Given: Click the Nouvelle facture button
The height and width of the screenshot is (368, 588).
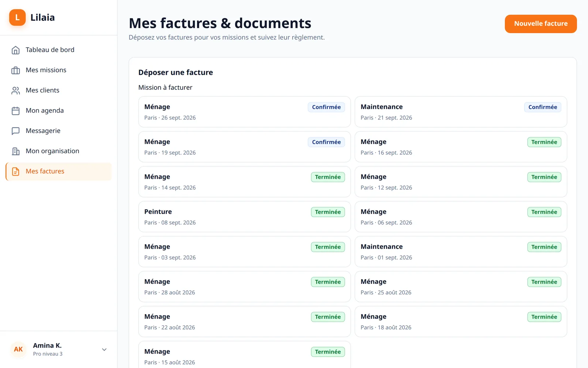Looking at the screenshot, I should click(x=541, y=24).
